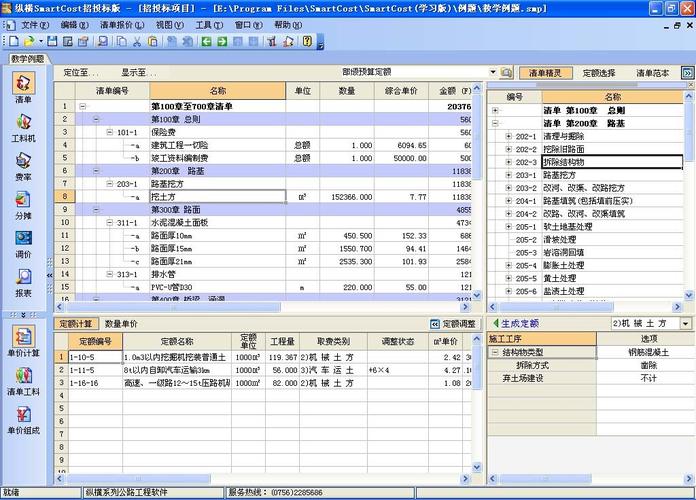The image size is (696, 500).
Task: Open the 分摊 sidebar view
Action: (23, 205)
